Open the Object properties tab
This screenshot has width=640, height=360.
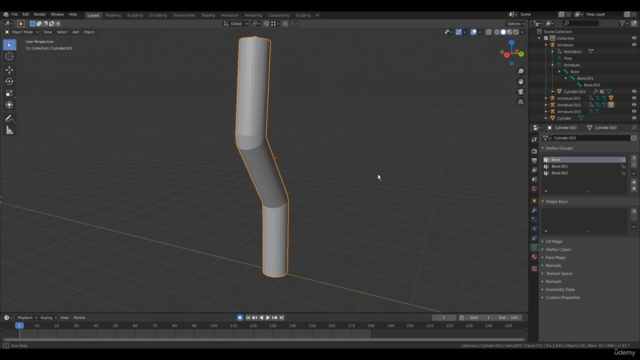pos(534,201)
